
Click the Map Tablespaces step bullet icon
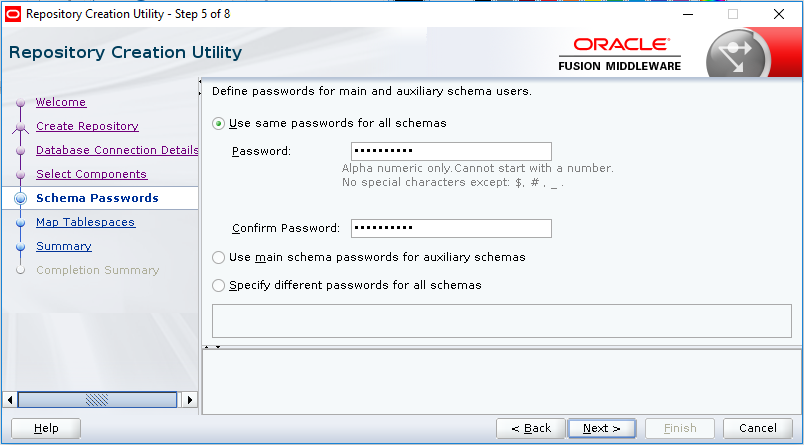20,223
